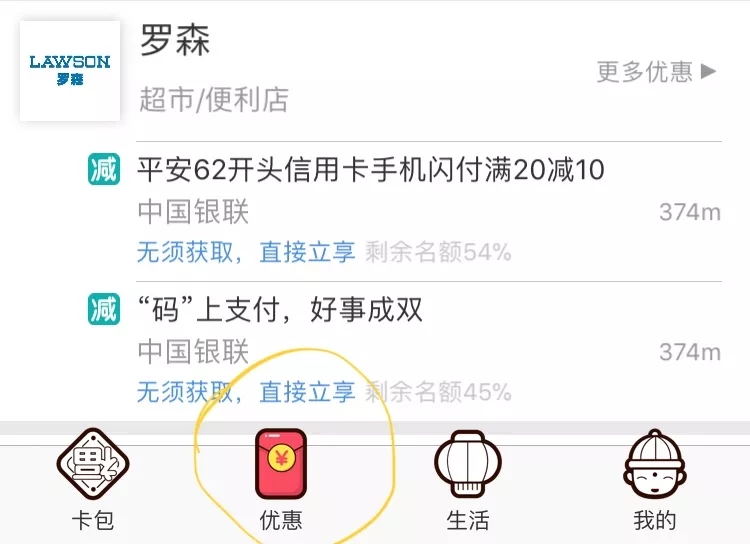Tap 无须获取，直接立享 under first offer
The image size is (750, 544).
pyautogui.click(x=246, y=252)
